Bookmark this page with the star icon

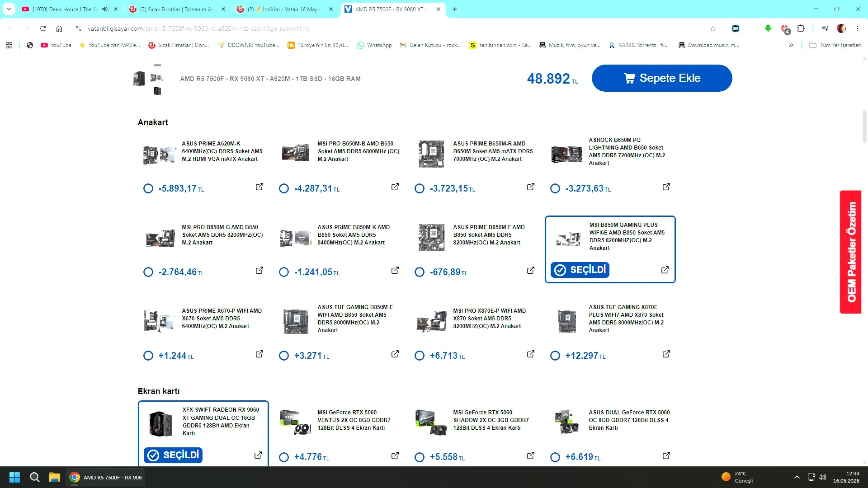point(713,28)
